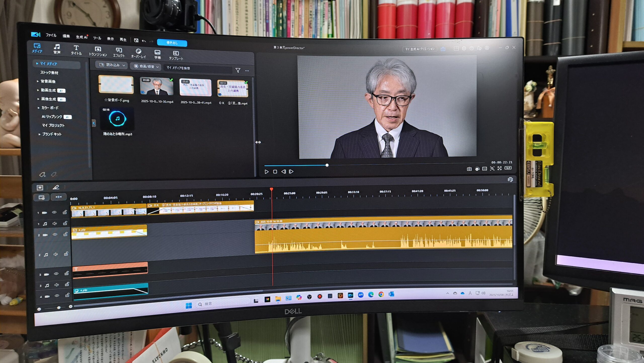Image resolution: width=644 pixels, height=363 pixels.
Task: Open the Transition room icon
Action: pyautogui.click(x=98, y=51)
